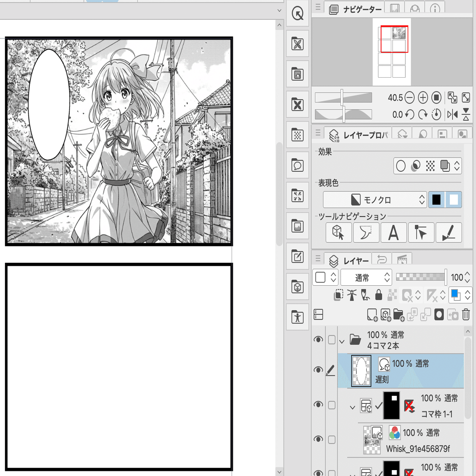The height and width of the screenshot is (476, 476).
Task: Open the モノクロ expression color dropdown
Action: 374,200
